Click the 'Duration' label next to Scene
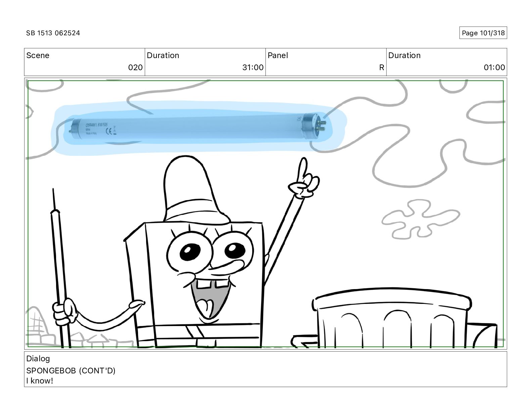The width and height of the screenshot is (532, 411). [x=163, y=55]
